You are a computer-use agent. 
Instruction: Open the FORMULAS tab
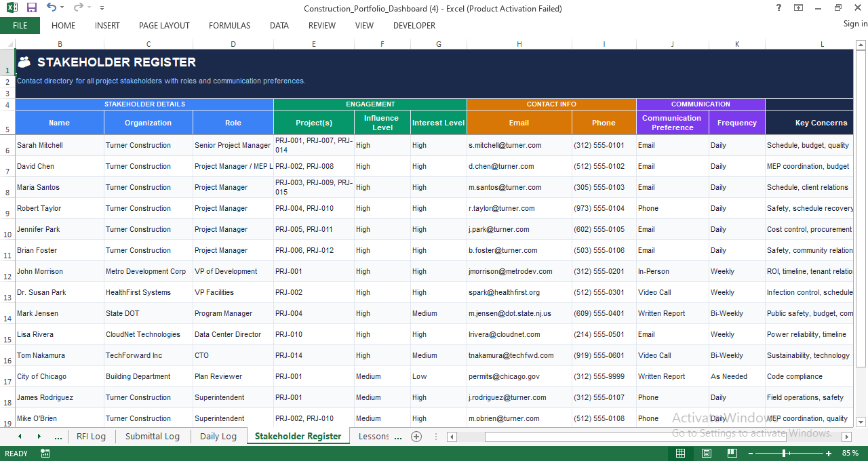click(229, 26)
